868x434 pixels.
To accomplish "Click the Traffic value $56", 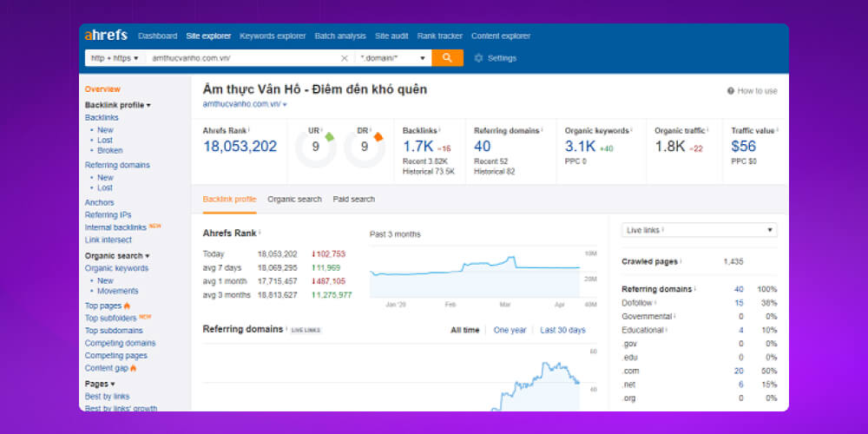I will (744, 147).
